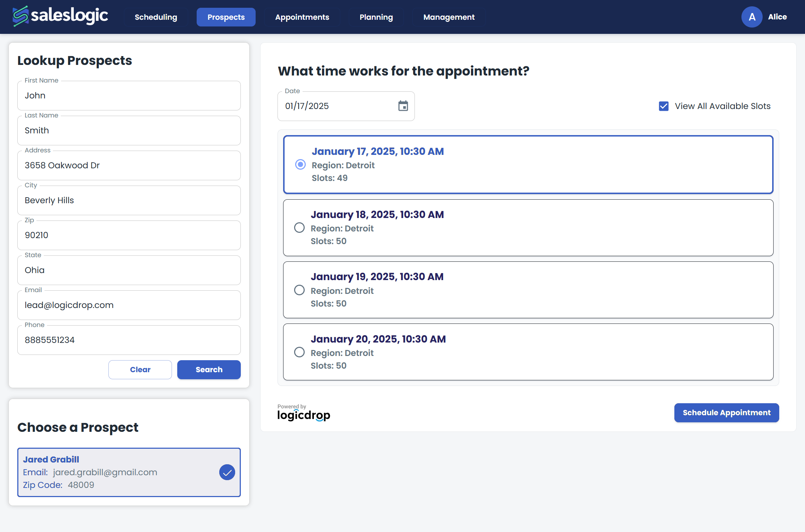Open the calendar date picker icon

pyautogui.click(x=403, y=106)
